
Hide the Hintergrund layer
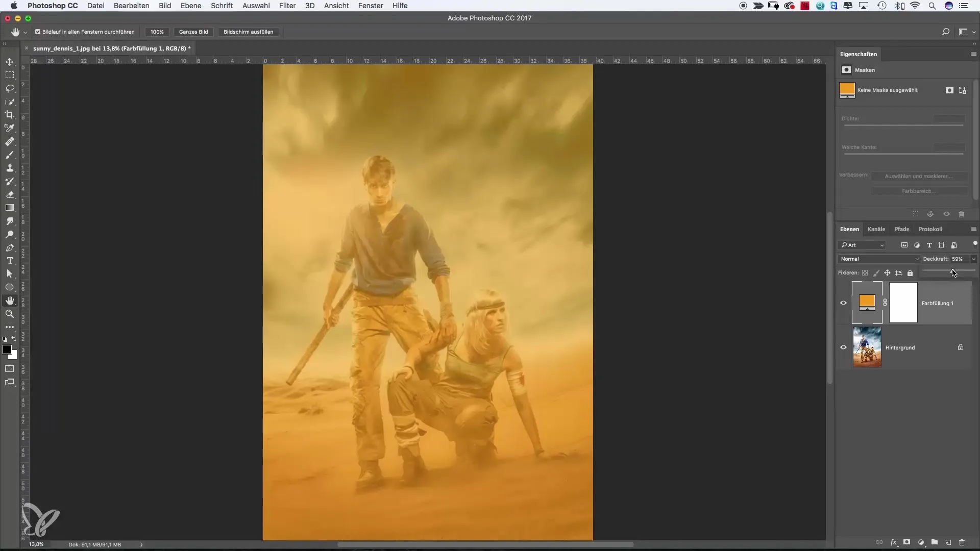click(843, 347)
